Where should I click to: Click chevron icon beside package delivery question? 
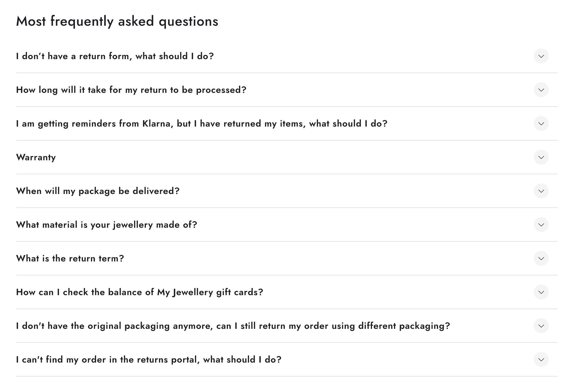541,191
